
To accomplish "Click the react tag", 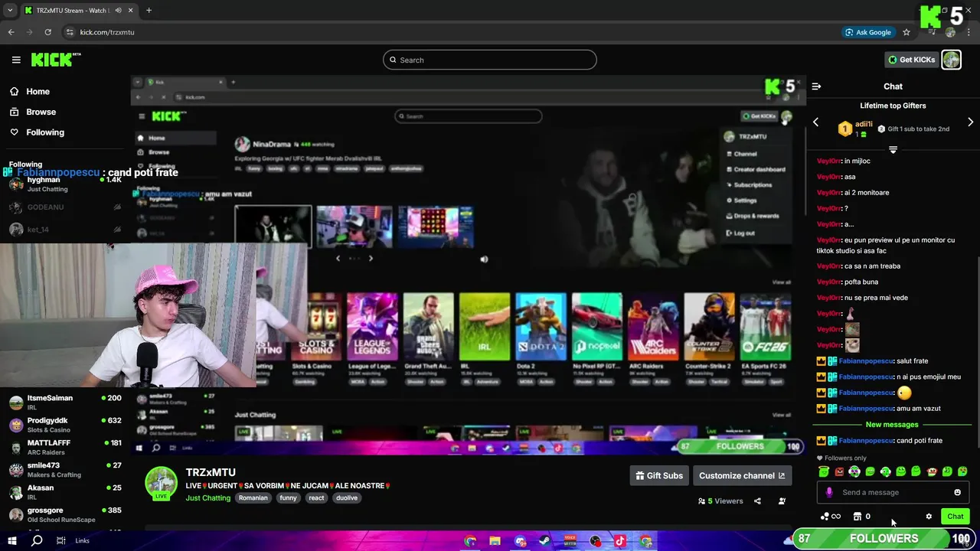I will (x=316, y=497).
